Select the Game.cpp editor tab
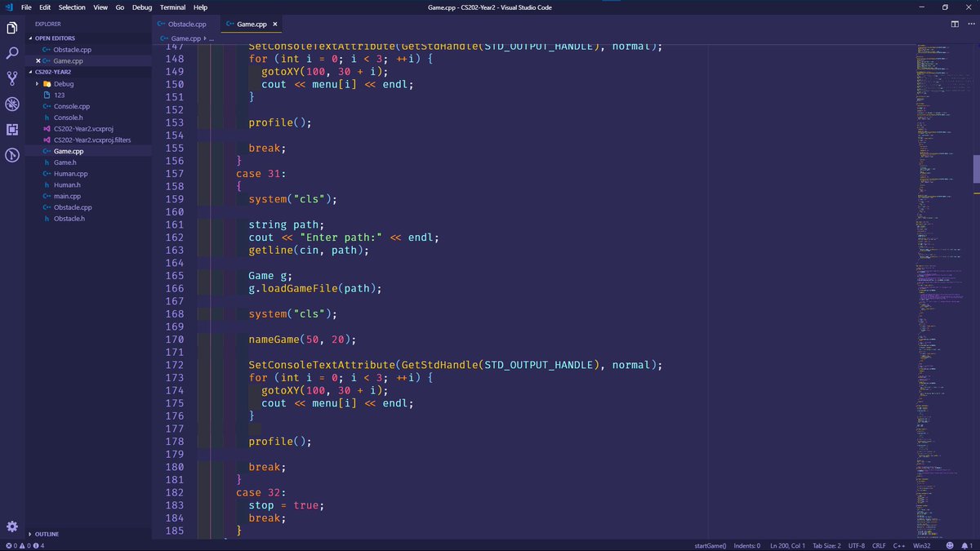Screen dimensions: 980x551 (x=252, y=24)
